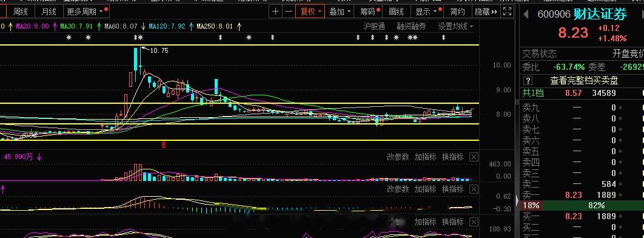Click the MA20:8.00 indicator label
Image resolution: width=644 pixels, height=238 pixels.
pos(32,27)
